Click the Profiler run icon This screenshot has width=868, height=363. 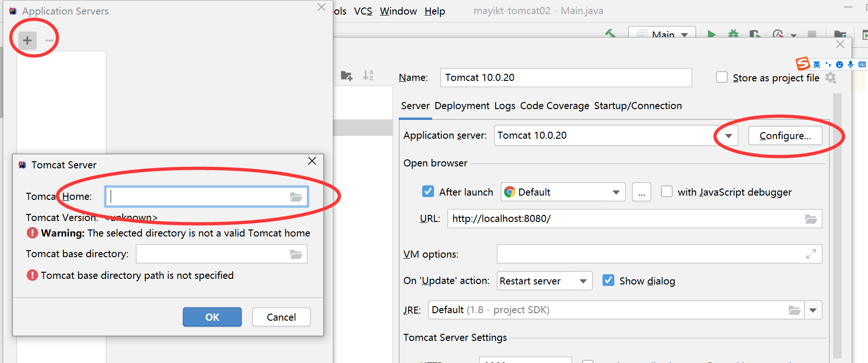click(778, 34)
